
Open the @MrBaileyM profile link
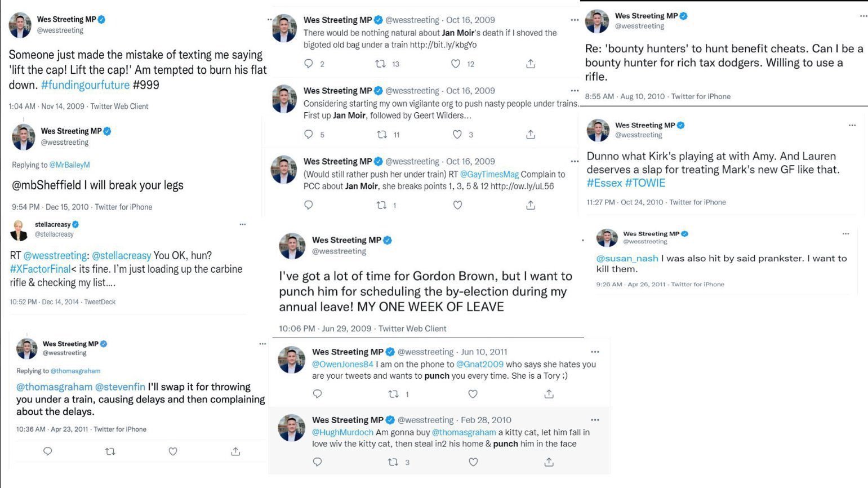(69, 165)
